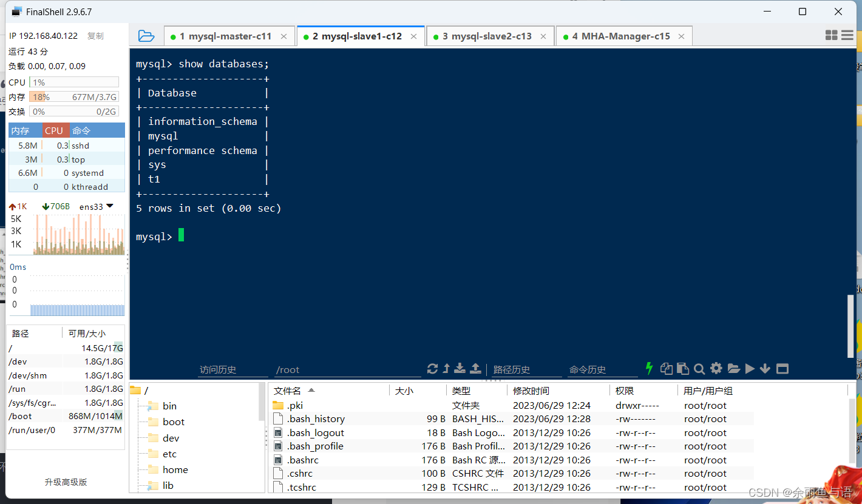Viewport: 862px width, 504px height.
Task: Click the download file arrow icon
Action: point(460,368)
